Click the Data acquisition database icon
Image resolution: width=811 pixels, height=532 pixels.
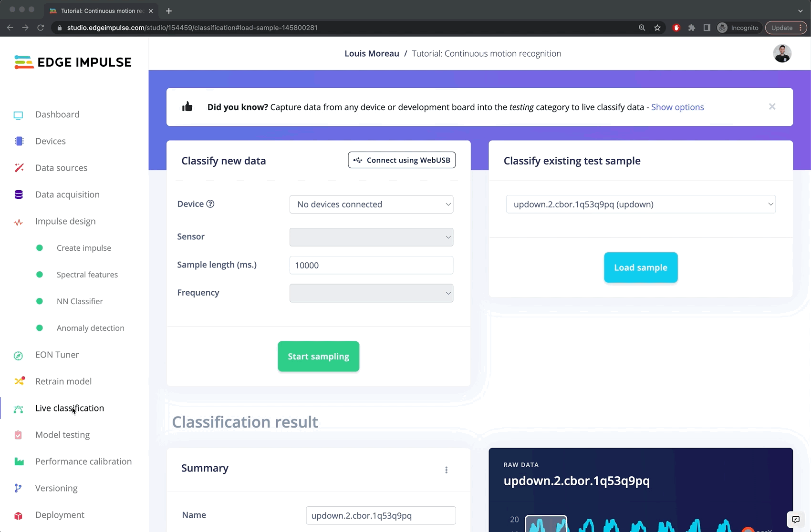pyautogui.click(x=19, y=194)
